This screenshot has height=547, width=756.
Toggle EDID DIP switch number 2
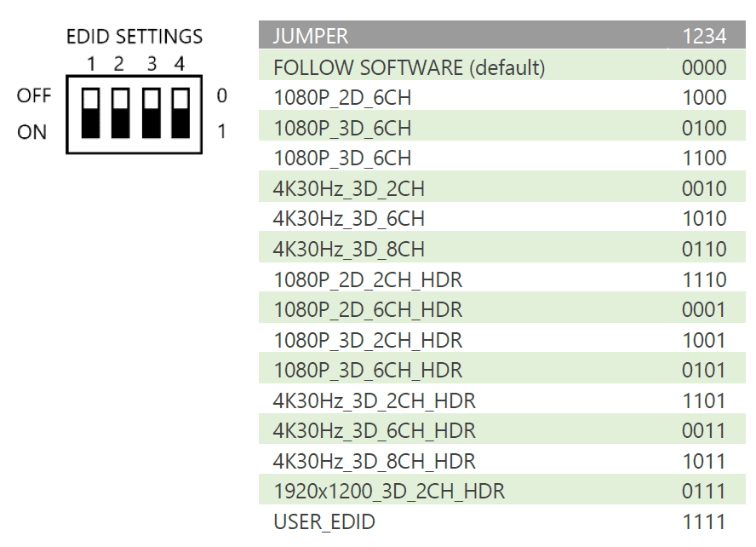pyautogui.click(x=120, y=112)
